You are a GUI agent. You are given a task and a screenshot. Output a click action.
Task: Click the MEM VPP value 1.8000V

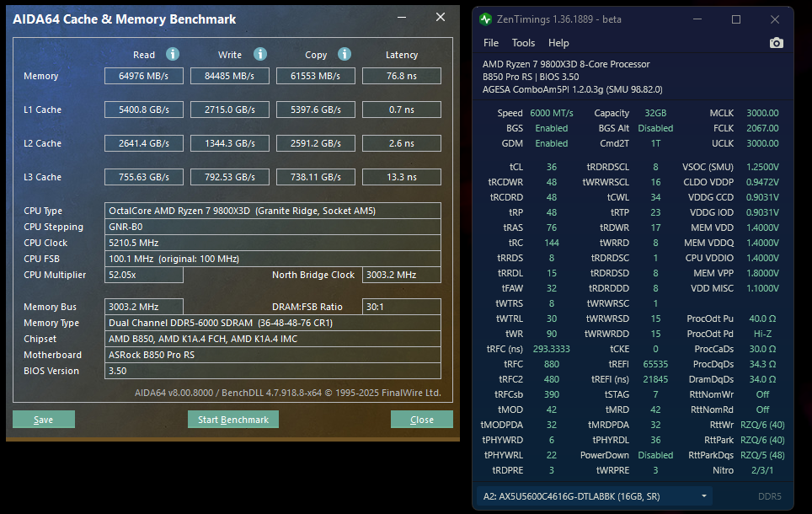point(762,273)
